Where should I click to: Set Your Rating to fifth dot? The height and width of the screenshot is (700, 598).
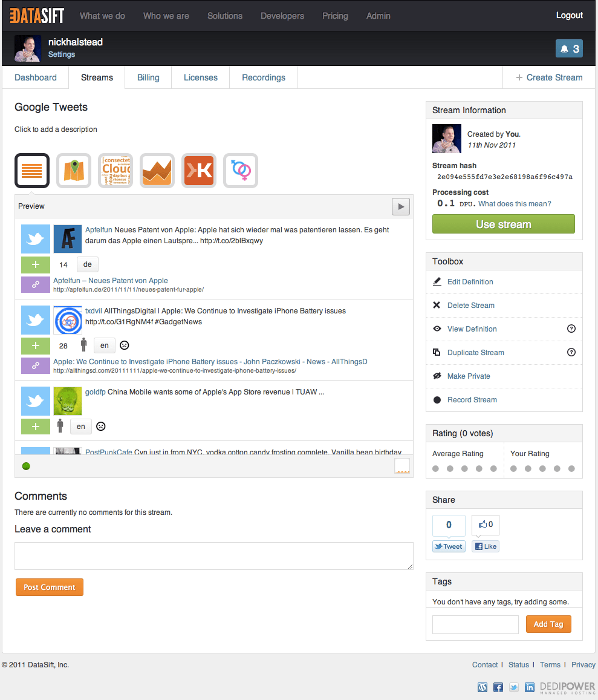pos(571,469)
